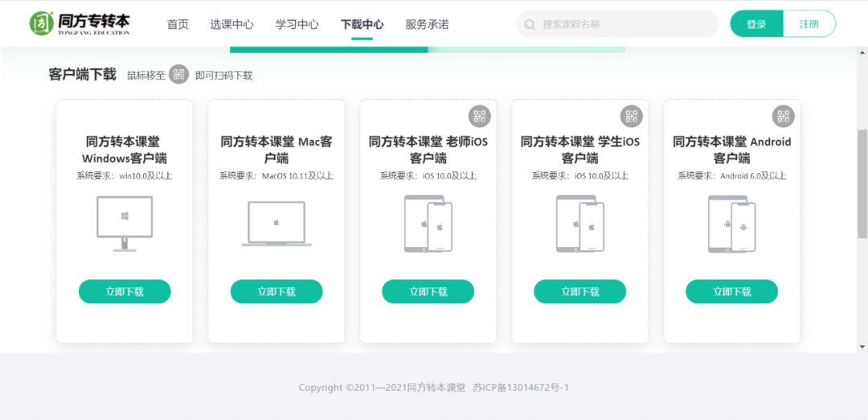Click text 系统要求：win10.0及以上
The image size is (868, 420).
pyautogui.click(x=125, y=176)
